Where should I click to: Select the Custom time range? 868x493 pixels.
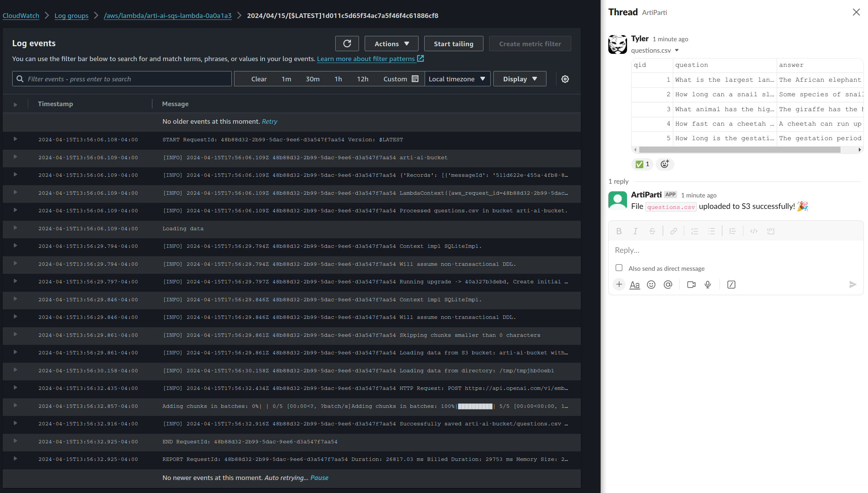[x=401, y=79]
